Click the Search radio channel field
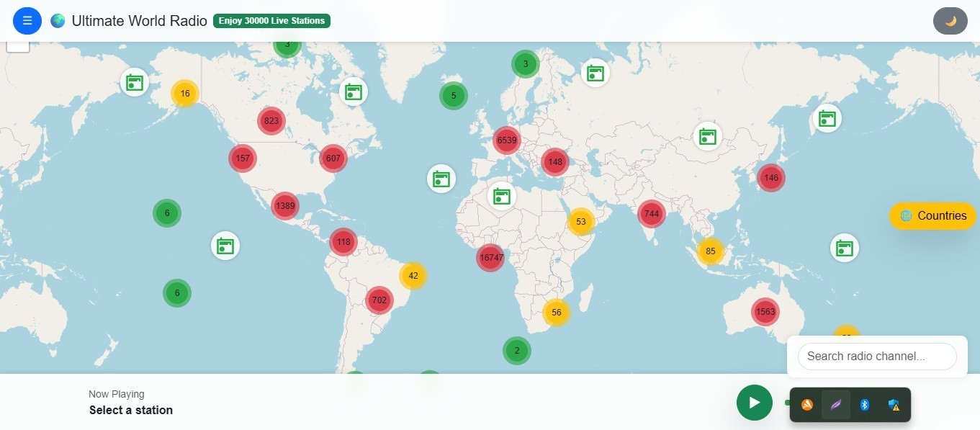Screen dimensions: 980x430 (x=877, y=356)
